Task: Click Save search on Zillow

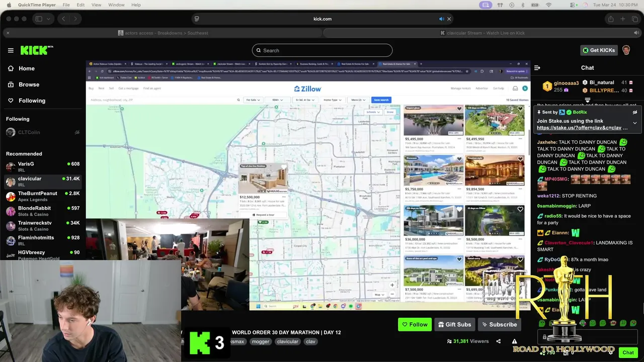Action: click(381, 100)
